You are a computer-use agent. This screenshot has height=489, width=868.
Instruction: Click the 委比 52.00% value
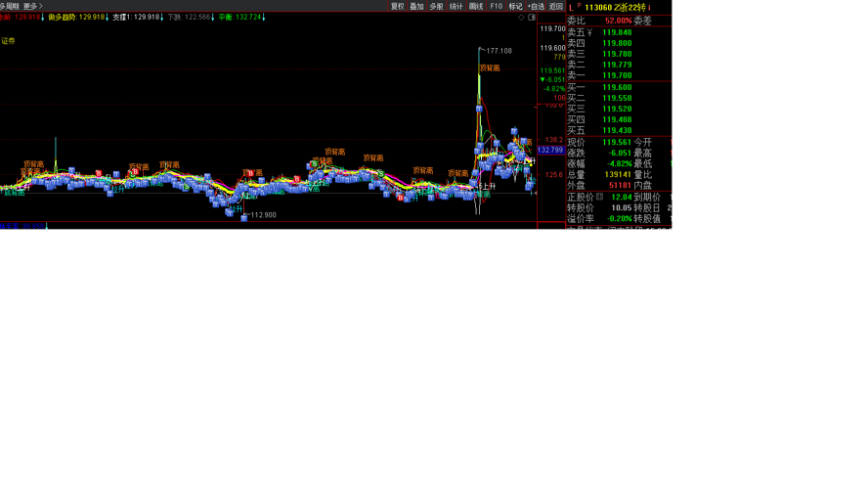(x=619, y=21)
